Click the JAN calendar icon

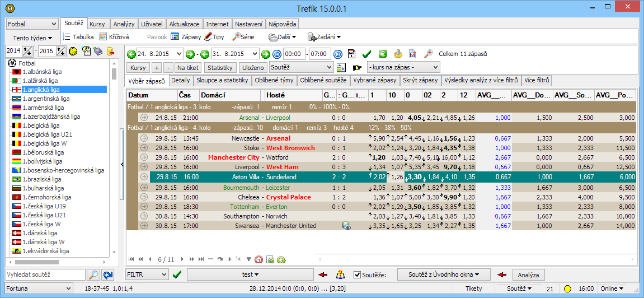pyautogui.click(x=352, y=54)
